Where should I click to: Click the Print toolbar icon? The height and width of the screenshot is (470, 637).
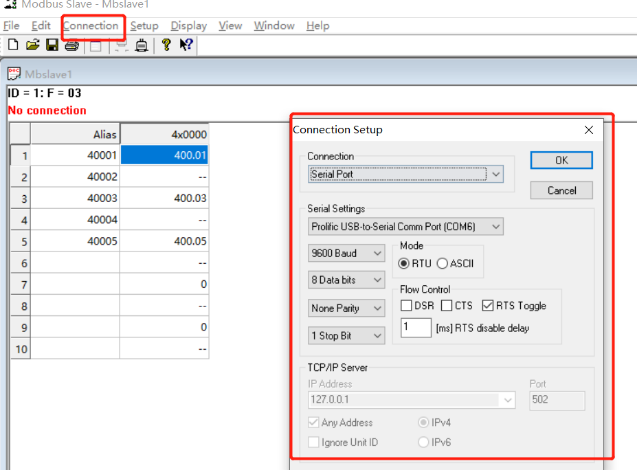point(72,45)
